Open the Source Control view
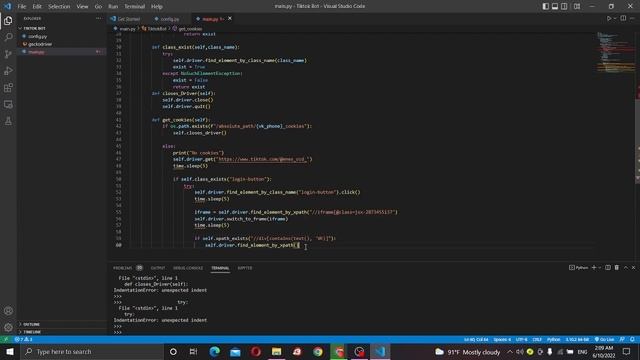The width and height of the screenshot is (640, 360). (8, 54)
